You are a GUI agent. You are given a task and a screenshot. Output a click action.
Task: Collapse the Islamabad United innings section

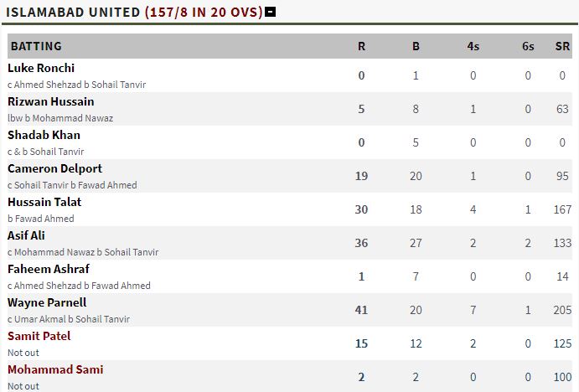271,13
